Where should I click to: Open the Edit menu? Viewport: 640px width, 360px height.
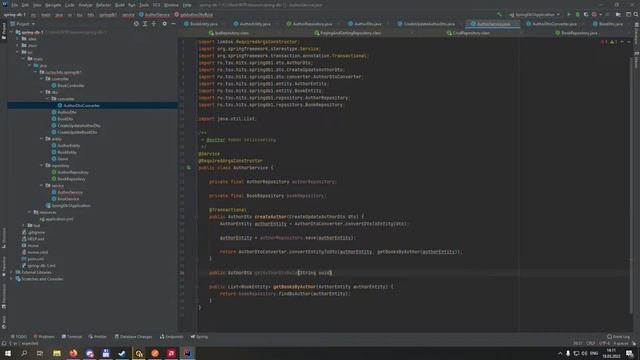click(25, 5)
